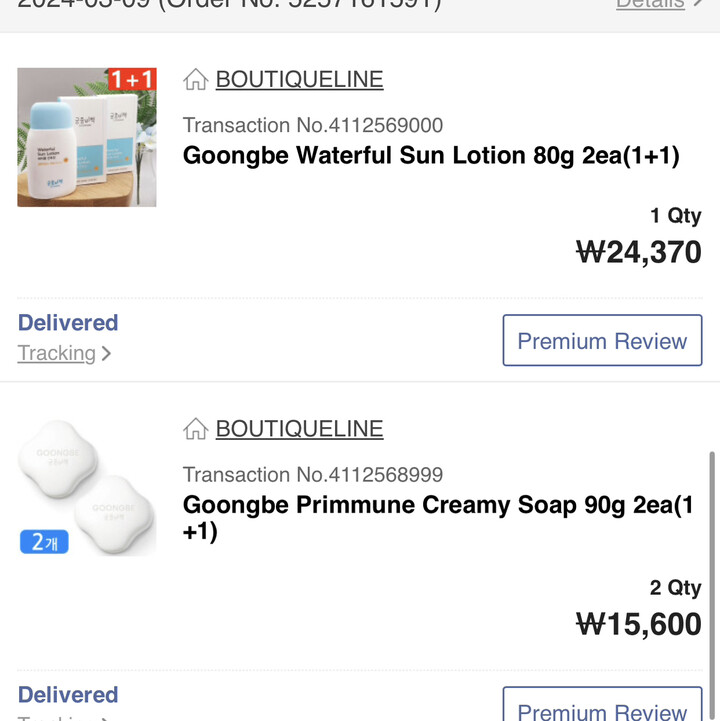
Task: Click the house icon beside the first BOUTIQUELINE
Action: coord(195,79)
